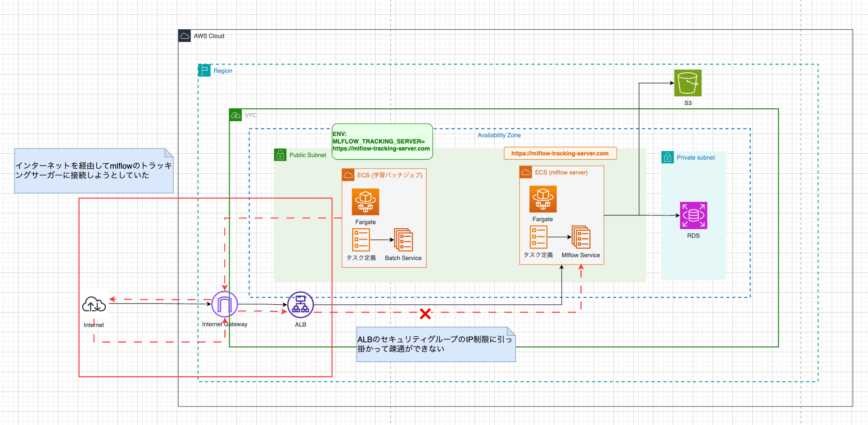Click Fargate icon in ECS batch job
This screenshot has width=868, height=425.
pyautogui.click(x=365, y=202)
